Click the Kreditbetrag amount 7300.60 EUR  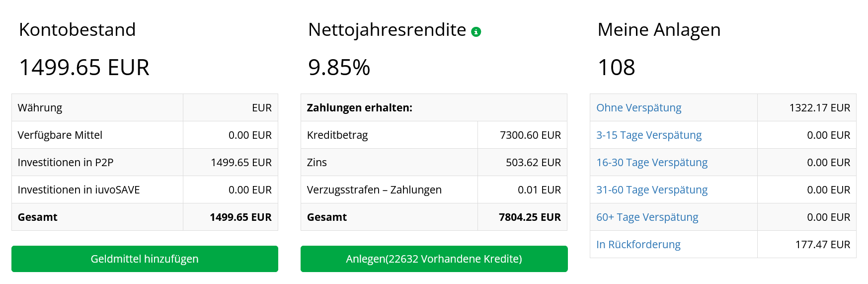coord(530,135)
